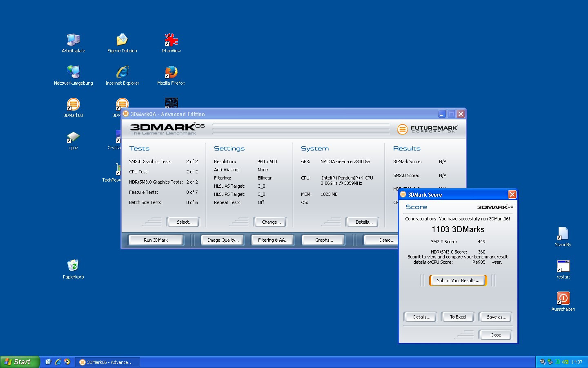Click SM2.0 Score value 449
Screen dimensions: 588x368
[481, 242]
